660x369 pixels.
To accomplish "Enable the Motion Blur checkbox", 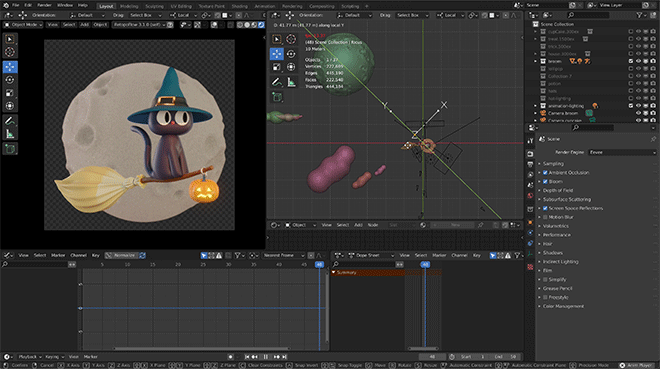I will pos(545,217).
